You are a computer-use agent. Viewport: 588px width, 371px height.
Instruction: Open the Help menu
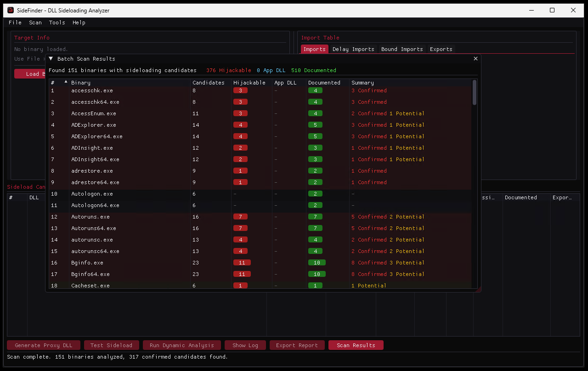click(79, 22)
